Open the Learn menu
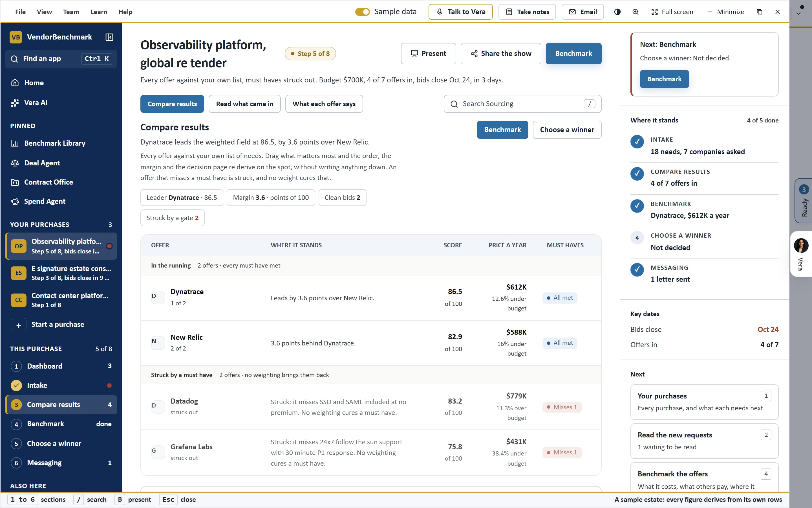 point(99,12)
